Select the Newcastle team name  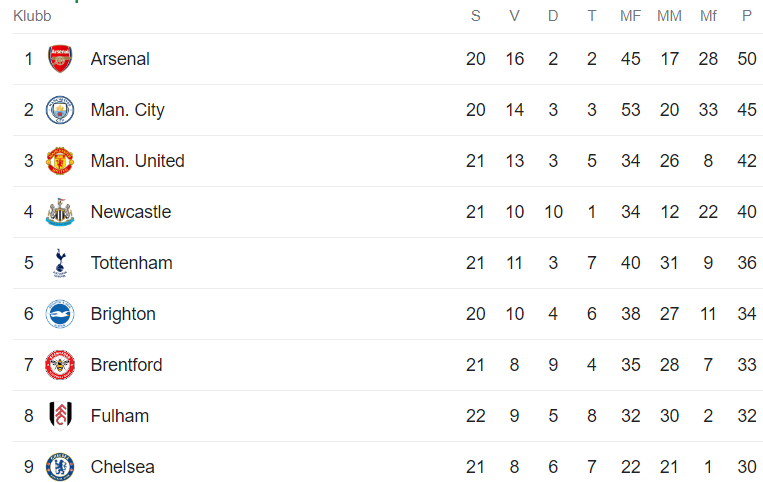click(x=130, y=212)
